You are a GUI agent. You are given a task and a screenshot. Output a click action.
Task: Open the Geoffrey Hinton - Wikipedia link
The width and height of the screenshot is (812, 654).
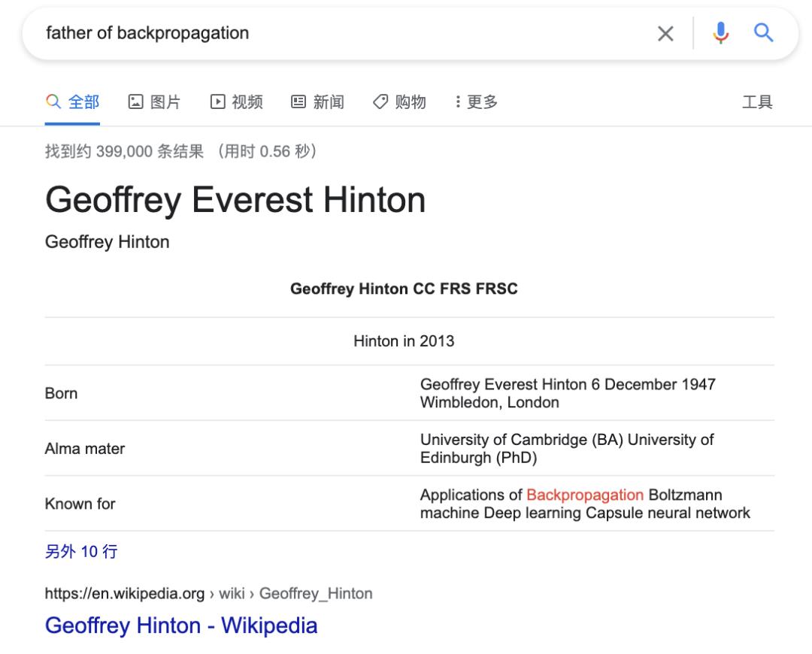tap(181, 625)
